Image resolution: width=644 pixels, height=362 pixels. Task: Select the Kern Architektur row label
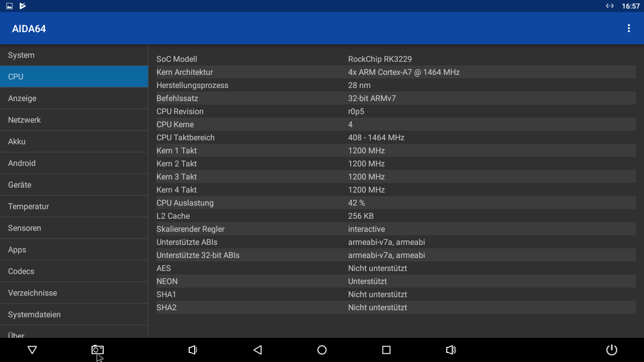pyautogui.click(x=185, y=72)
